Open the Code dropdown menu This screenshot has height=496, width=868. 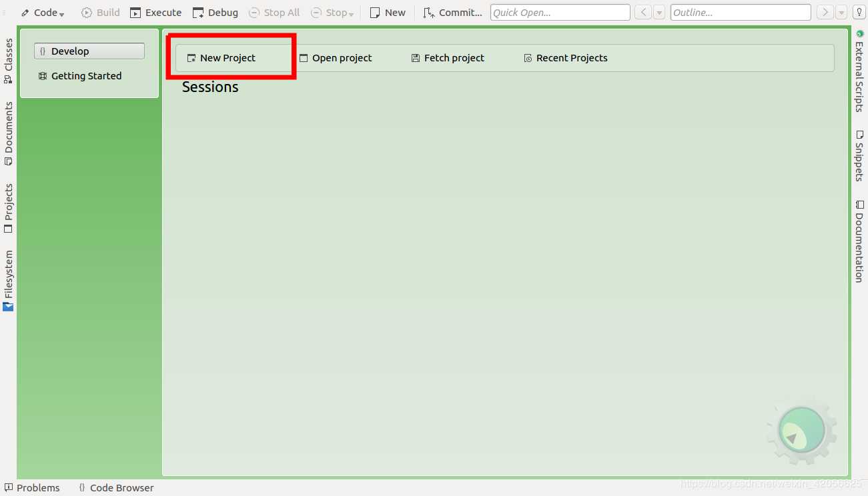(42, 13)
